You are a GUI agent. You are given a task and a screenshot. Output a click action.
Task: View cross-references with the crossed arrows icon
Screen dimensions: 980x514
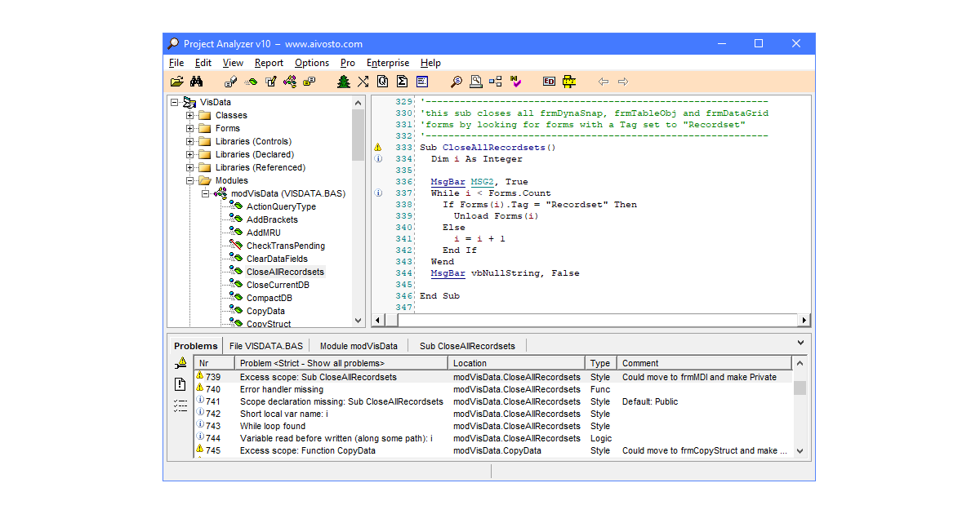363,81
